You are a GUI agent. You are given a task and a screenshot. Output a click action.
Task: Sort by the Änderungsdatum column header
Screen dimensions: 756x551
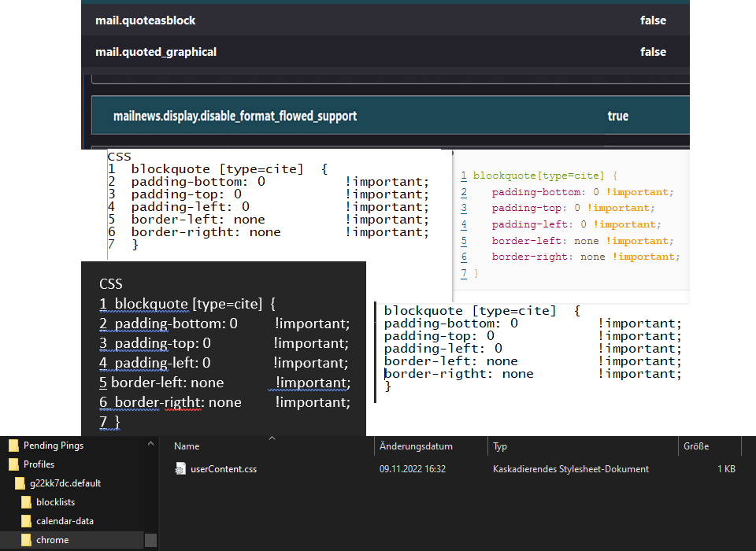(x=416, y=446)
